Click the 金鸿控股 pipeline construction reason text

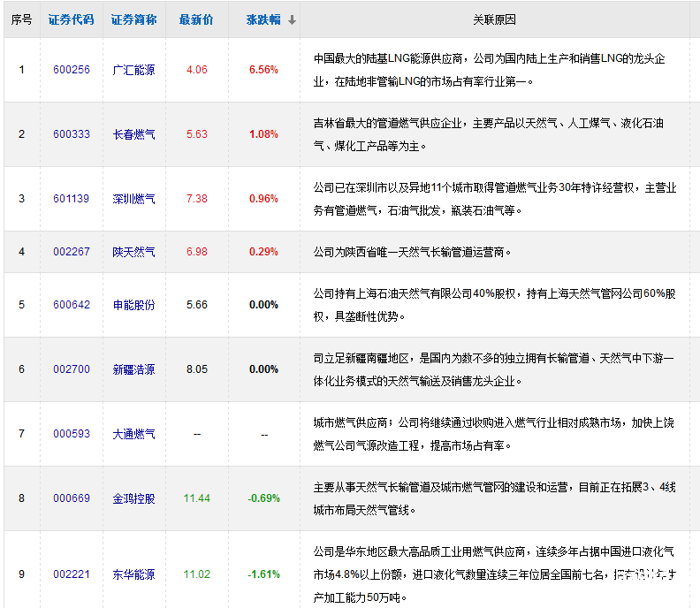click(x=495, y=498)
